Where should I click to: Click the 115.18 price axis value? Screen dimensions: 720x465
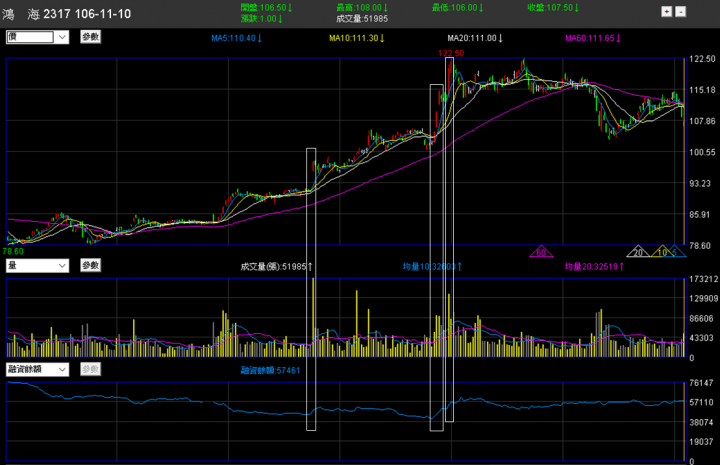(x=702, y=90)
